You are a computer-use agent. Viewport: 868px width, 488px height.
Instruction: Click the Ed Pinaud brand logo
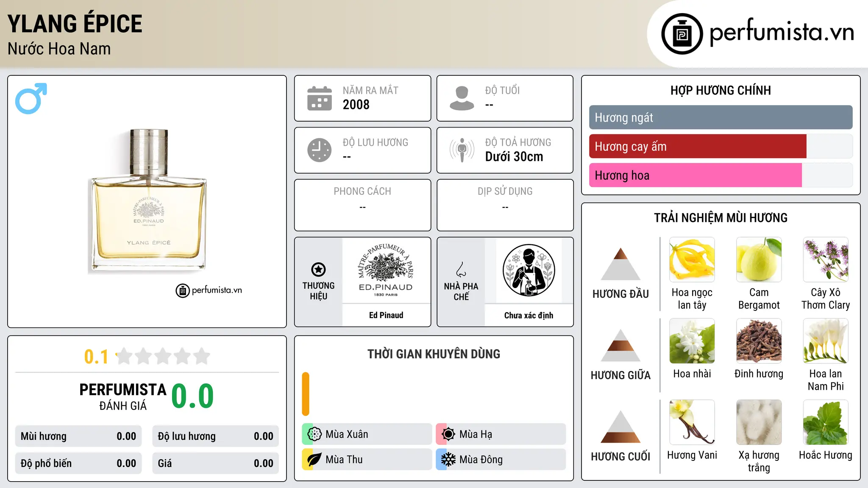(386, 270)
